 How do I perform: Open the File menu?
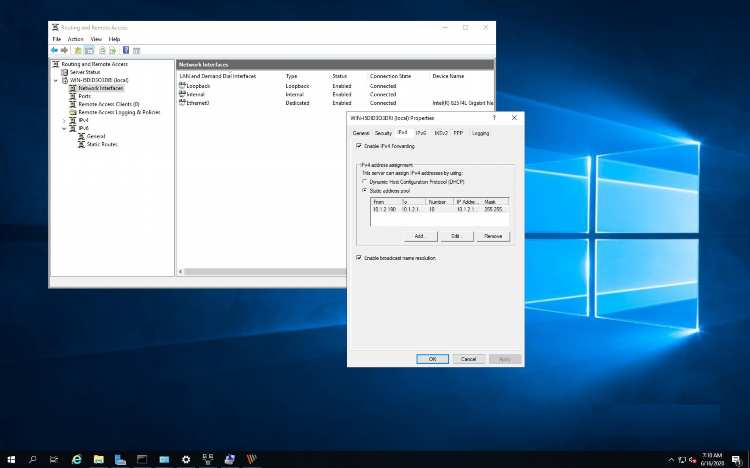coord(56,39)
